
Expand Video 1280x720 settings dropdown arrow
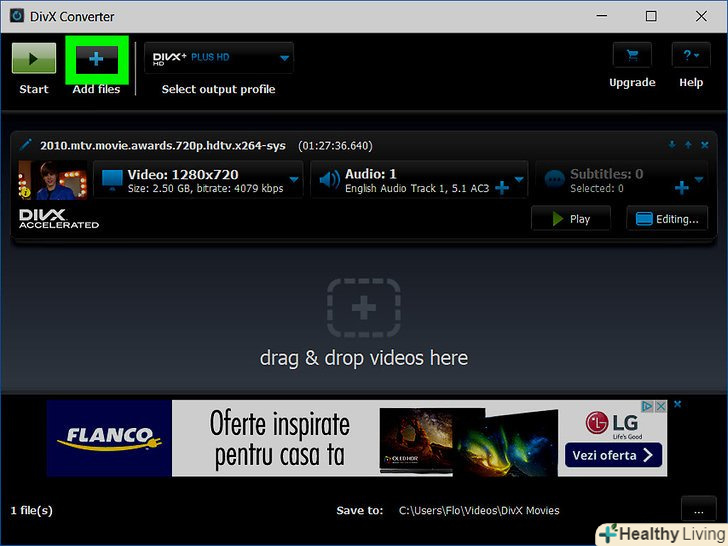[294, 179]
